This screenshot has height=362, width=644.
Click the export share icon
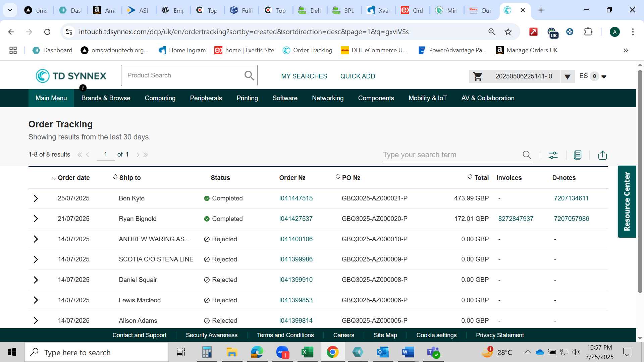point(602,155)
